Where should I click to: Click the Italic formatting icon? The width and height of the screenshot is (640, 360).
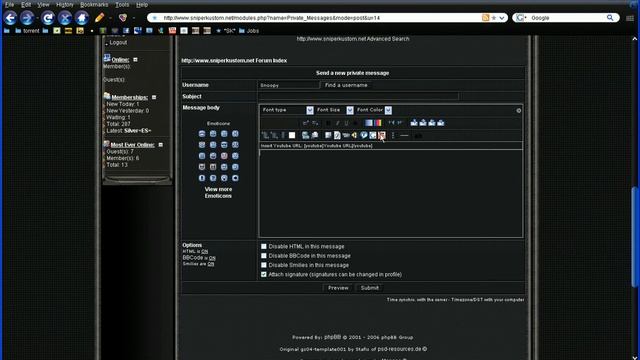(337, 123)
